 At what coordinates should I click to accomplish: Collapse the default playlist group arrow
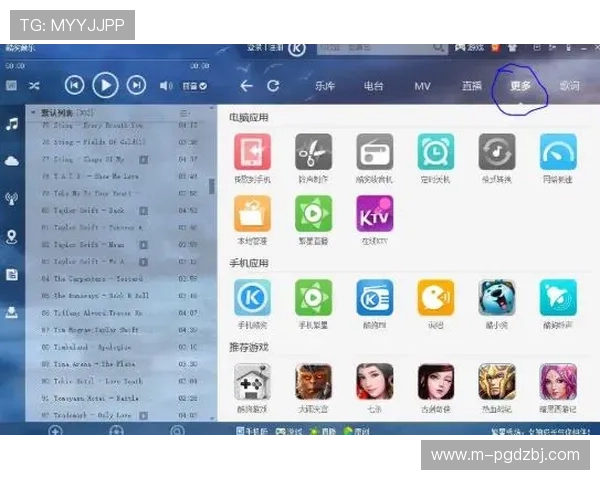click(33, 113)
